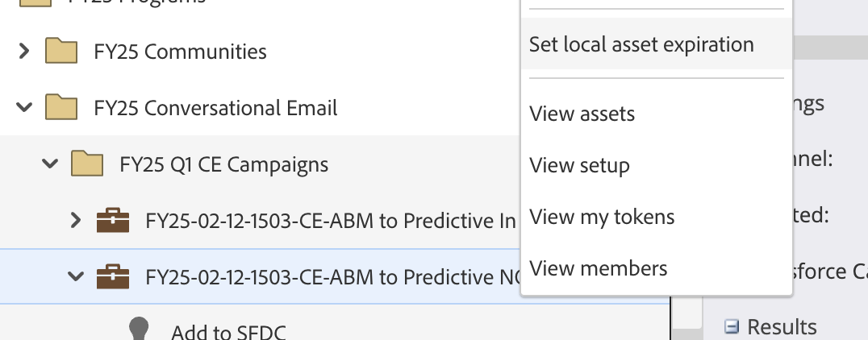Click the Results section heading
This screenshot has width=868, height=340.
pos(782,327)
